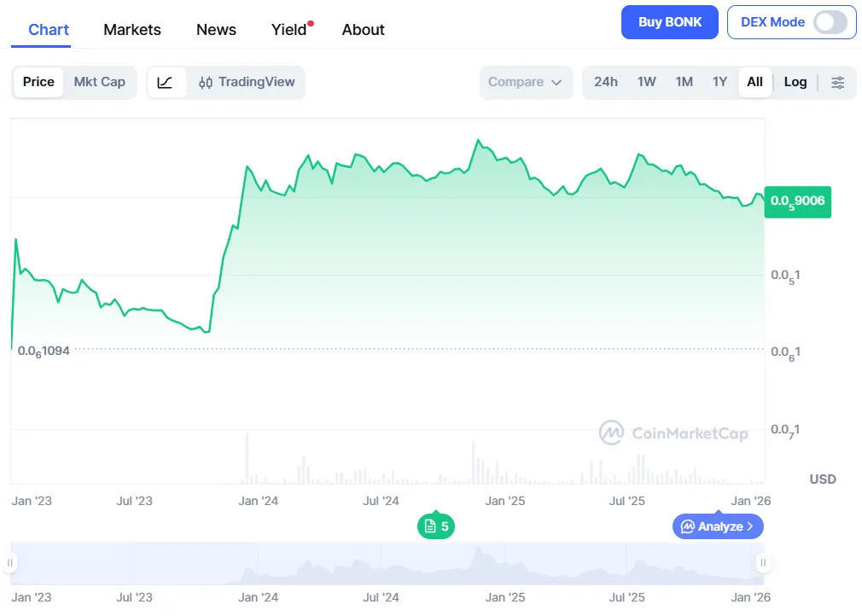Viewport: 862px width, 616px height.
Task: Open the Yield tab
Action: pyautogui.click(x=288, y=30)
